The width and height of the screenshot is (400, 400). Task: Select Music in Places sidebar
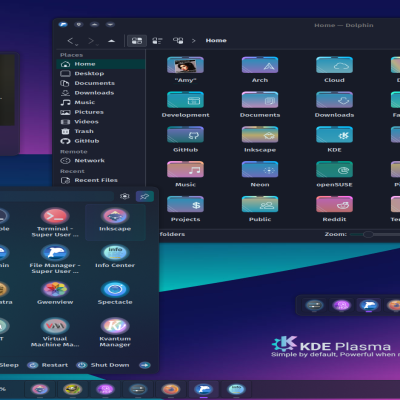101,102
